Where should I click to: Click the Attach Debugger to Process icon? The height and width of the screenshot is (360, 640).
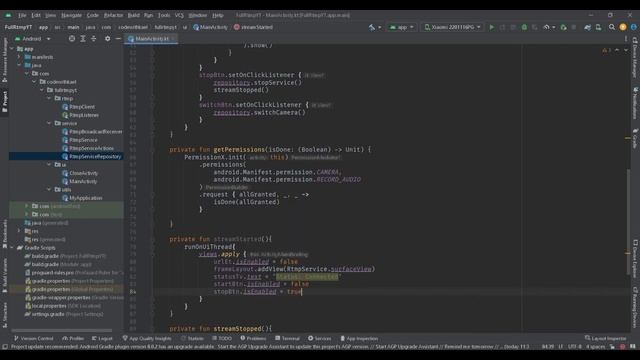point(563,27)
